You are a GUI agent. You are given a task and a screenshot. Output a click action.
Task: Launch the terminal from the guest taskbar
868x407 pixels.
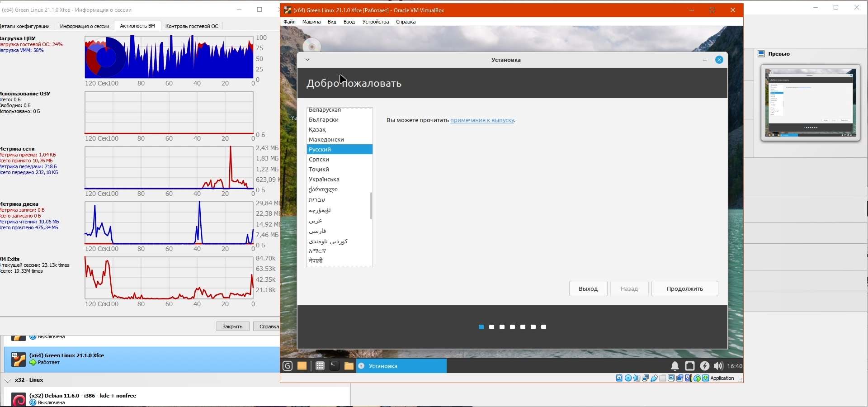pyautogui.click(x=334, y=366)
